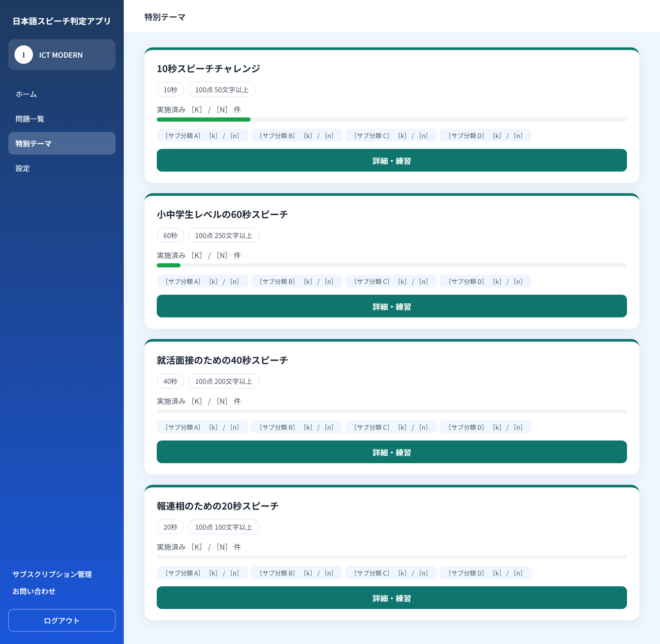
Task: Click サブ分類 B chip in 報連相のための20秒スピーチ
Action: [x=296, y=573]
